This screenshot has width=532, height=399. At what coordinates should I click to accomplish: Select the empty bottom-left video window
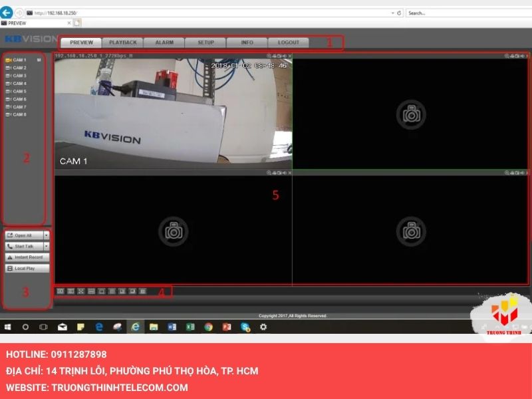tap(173, 229)
